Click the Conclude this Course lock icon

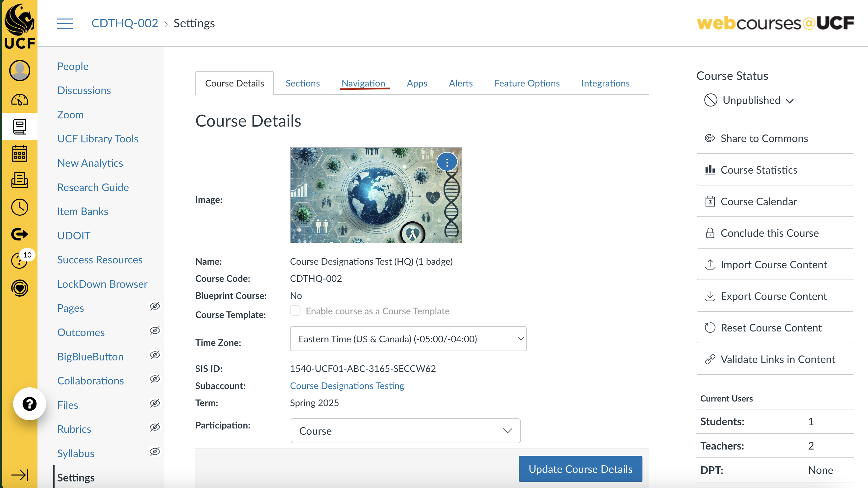[x=710, y=233]
